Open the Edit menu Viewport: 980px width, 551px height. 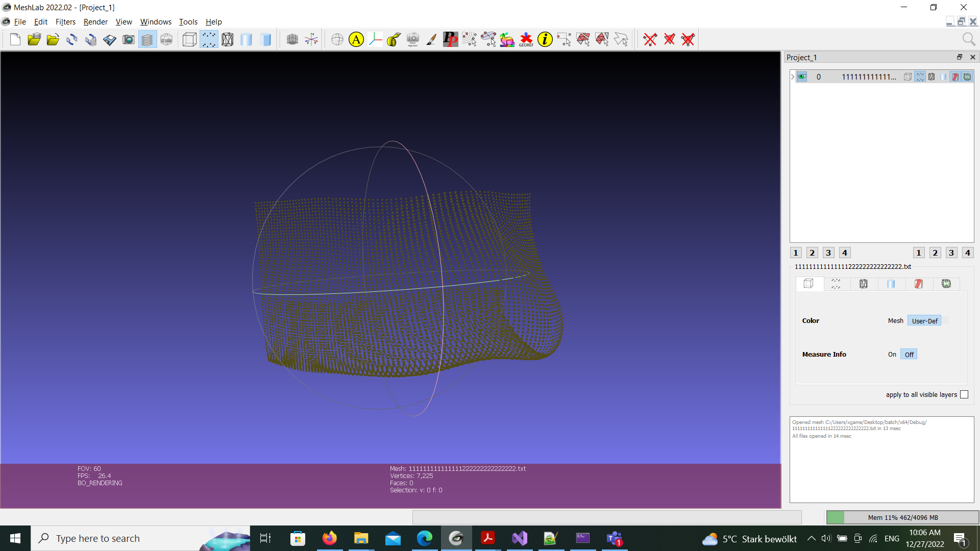(41, 21)
